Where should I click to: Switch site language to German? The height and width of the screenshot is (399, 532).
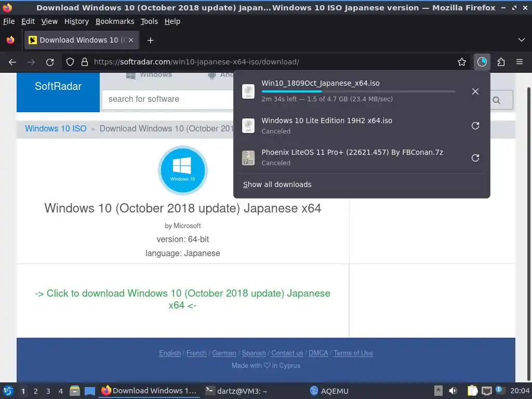tap(224, 353)
